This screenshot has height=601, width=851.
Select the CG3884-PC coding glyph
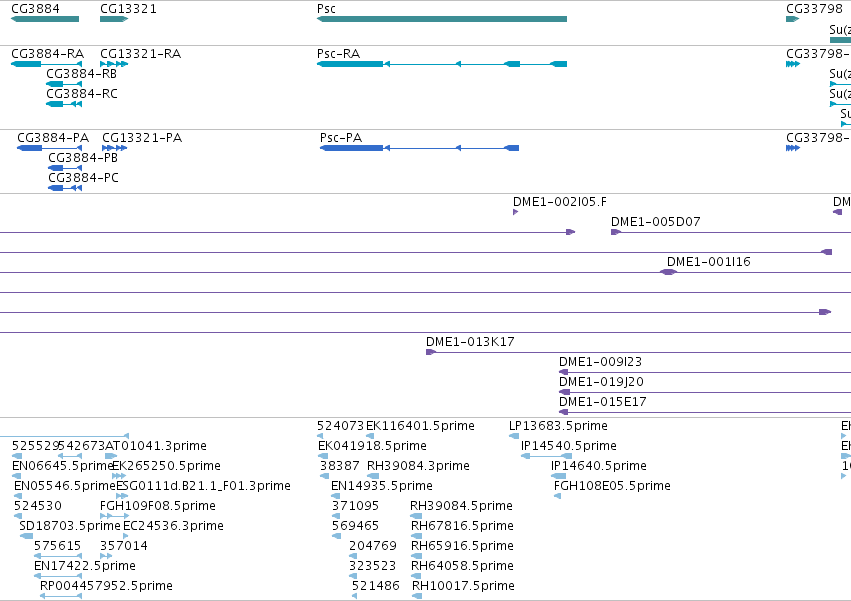point(65,188)
